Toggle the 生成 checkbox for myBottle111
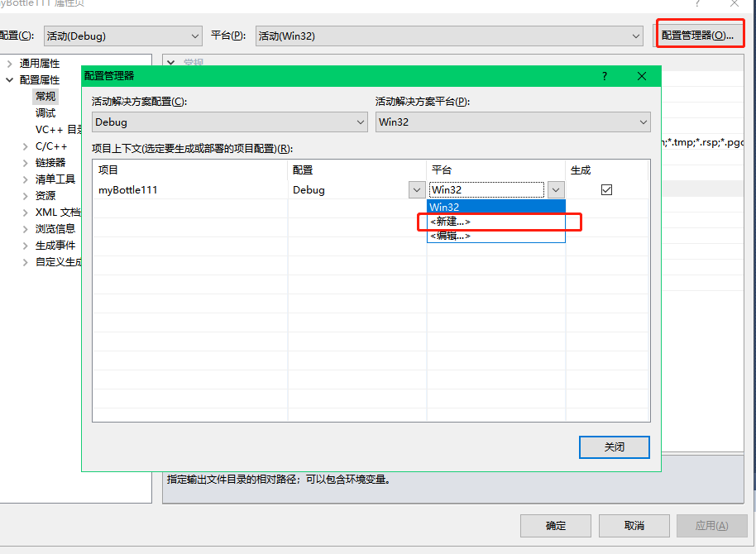The image size is (756, 554). tap(606, 190)
